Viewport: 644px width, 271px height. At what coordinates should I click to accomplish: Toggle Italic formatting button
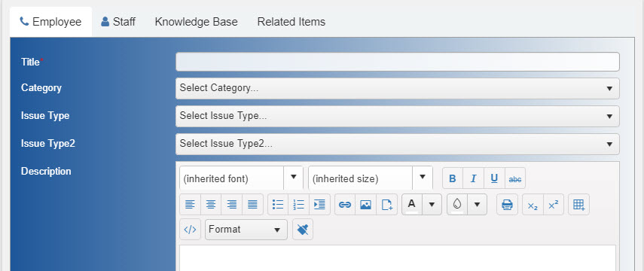click(x=474, y=178)
